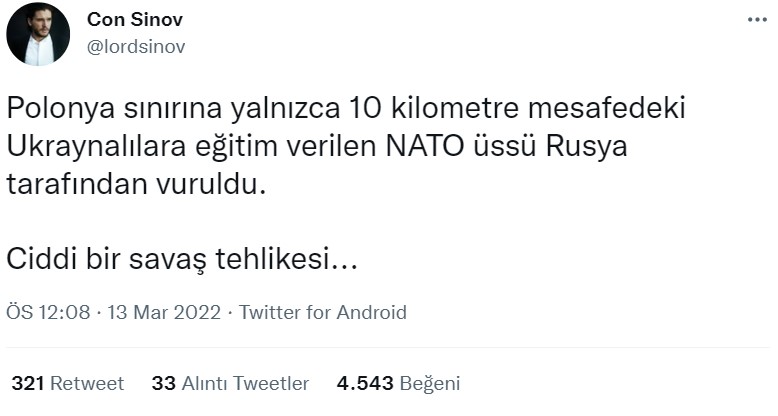The image size is (778, 416).
Task: Click the 321 retweet count number
Action: tap(28, 383)
